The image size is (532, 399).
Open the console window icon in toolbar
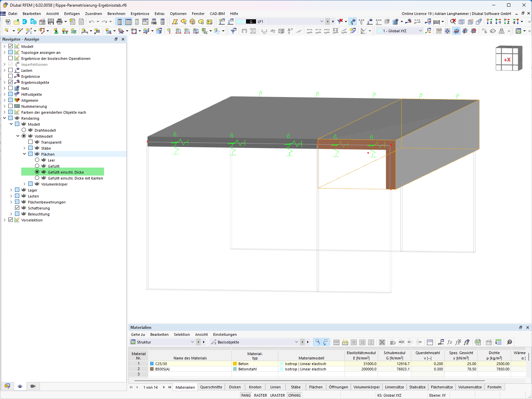(x=145, y=22)
